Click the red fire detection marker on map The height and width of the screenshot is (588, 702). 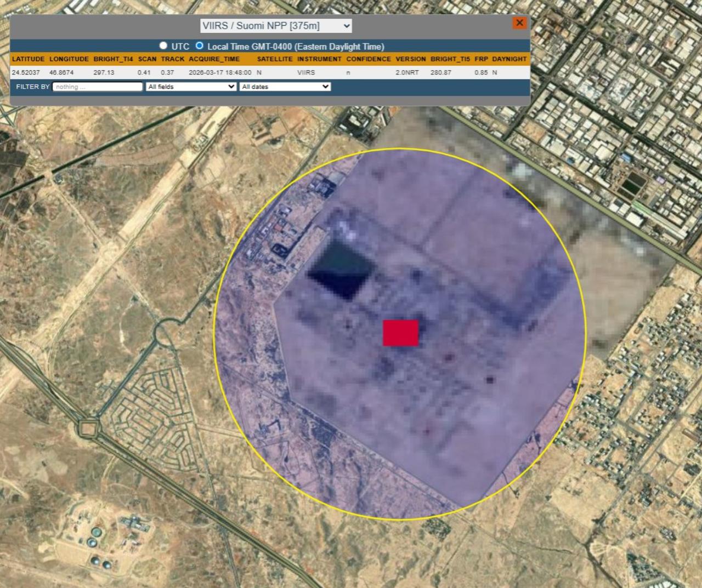400,333
